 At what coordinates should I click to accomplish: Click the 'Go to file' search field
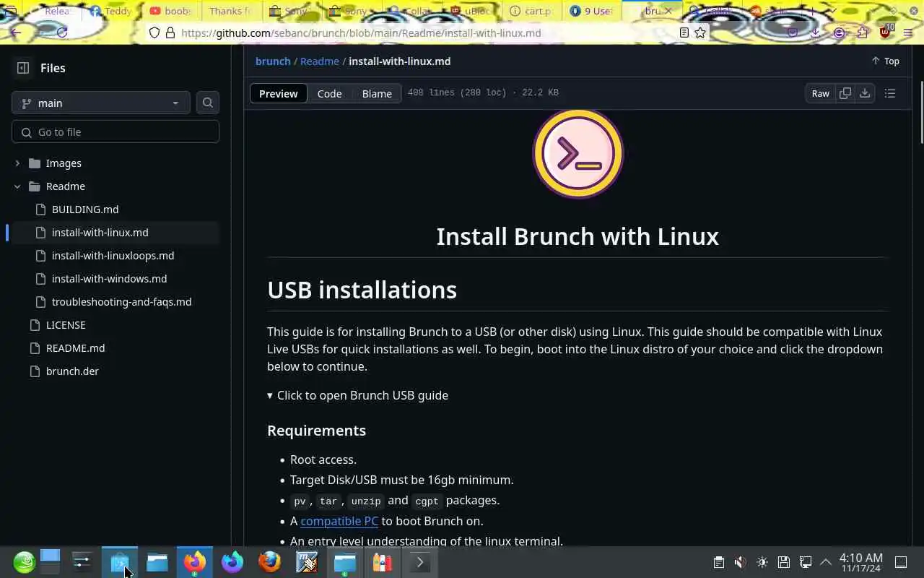point(115,132)
